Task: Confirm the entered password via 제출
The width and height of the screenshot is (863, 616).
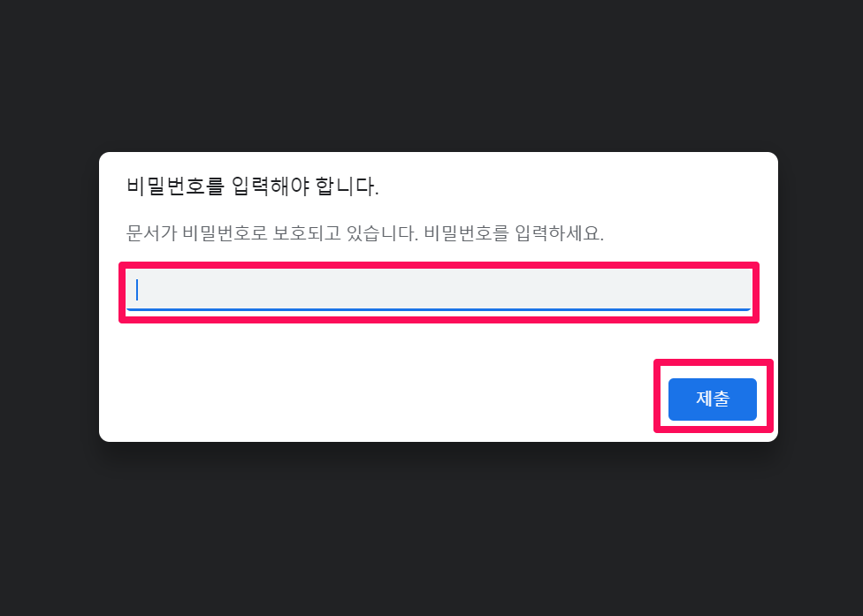Action: coord(712,399)
